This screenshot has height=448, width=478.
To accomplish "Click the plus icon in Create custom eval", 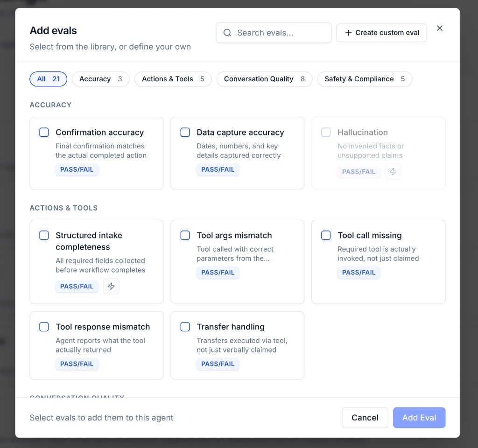I will click(348, 33).
